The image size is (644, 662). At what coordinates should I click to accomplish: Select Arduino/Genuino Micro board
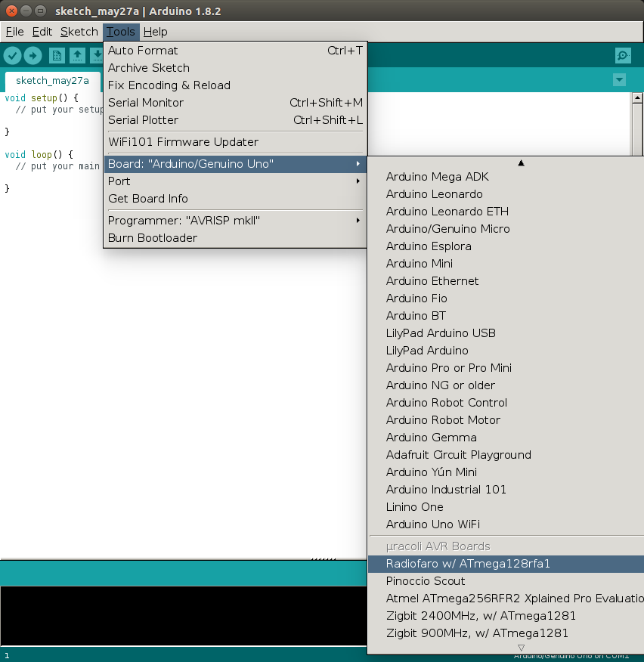click(506, 228)
